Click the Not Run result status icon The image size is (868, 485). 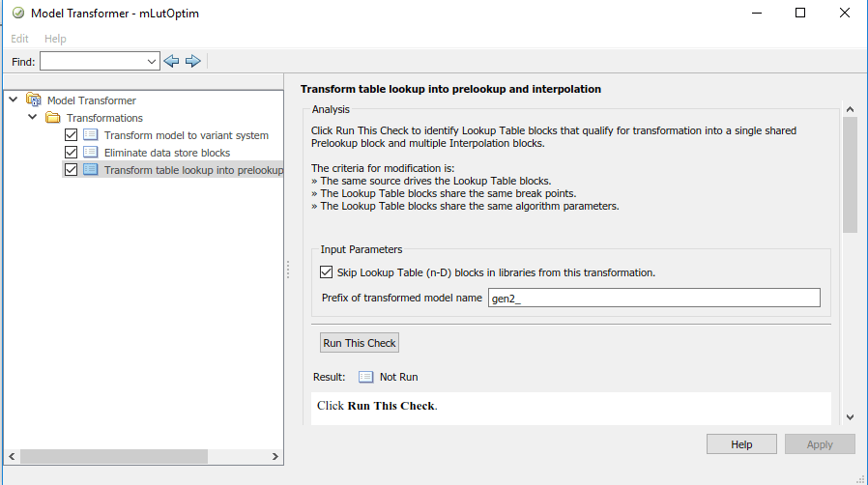pos(366,377)
